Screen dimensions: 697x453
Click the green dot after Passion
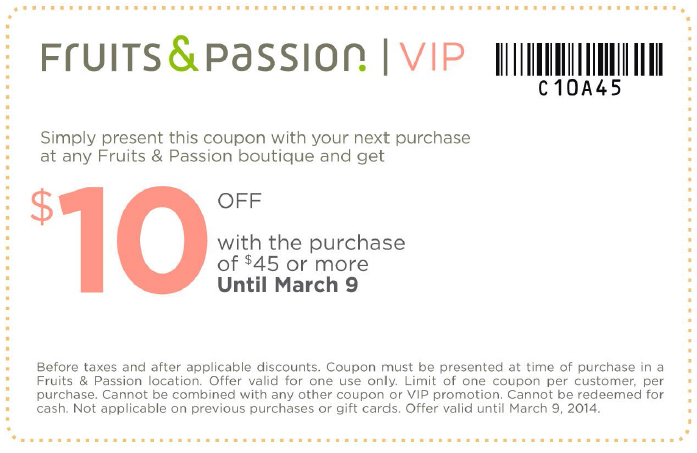click(x=362, y=68)
